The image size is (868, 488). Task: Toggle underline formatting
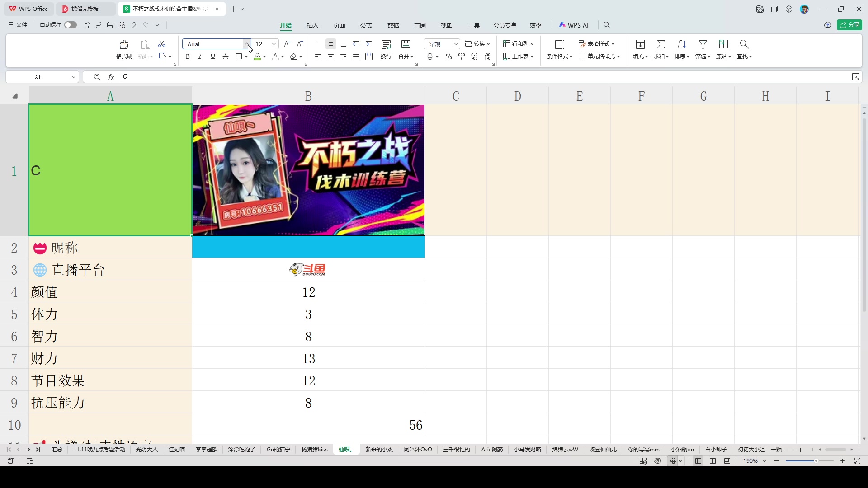tap(213, 56)
